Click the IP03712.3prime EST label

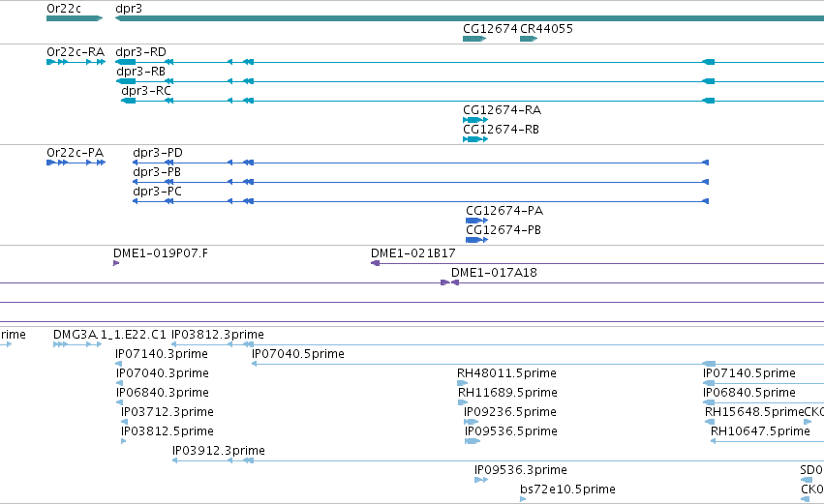(168, 413)
